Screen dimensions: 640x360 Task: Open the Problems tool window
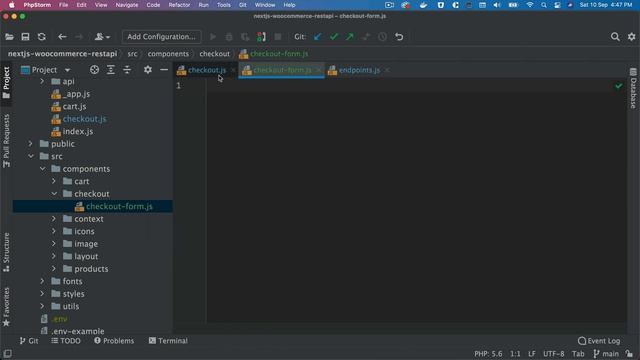[114, 341]
